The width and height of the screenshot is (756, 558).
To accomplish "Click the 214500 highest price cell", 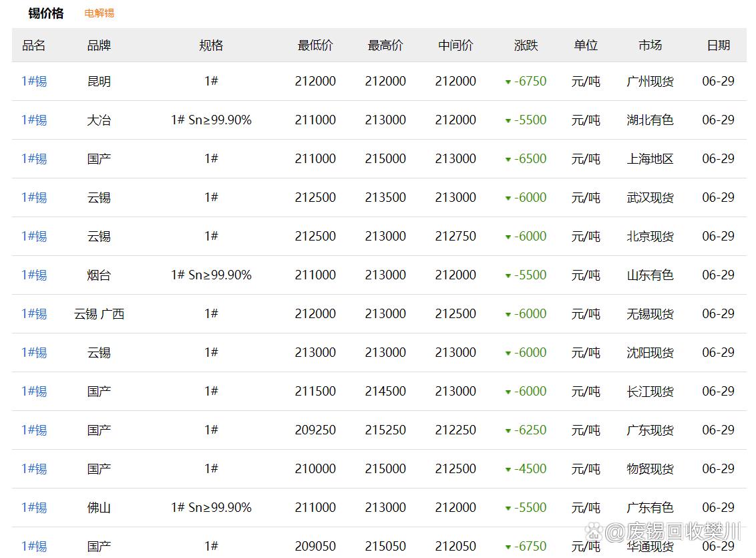I will [385, 391].
